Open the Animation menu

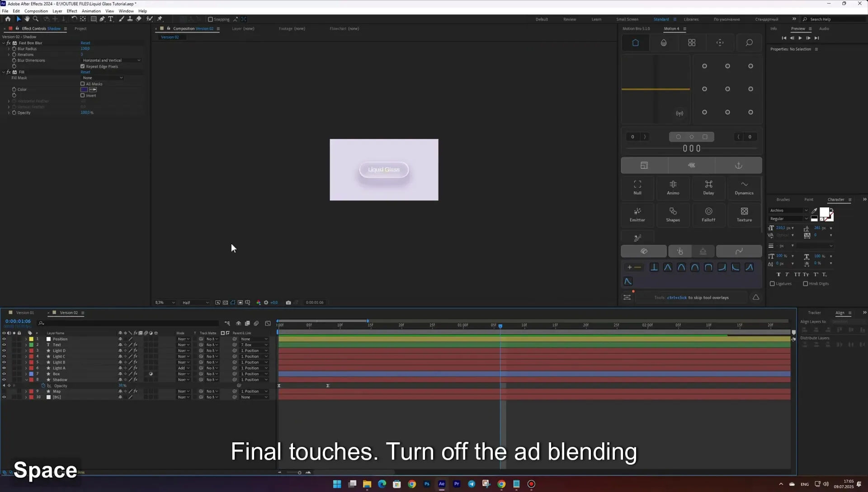click(x=91, y=11)
